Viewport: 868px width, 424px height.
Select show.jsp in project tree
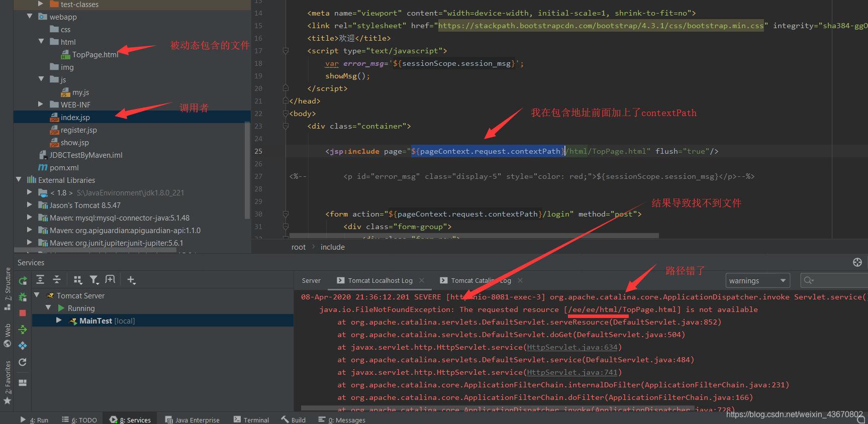(x=74, y=143)
